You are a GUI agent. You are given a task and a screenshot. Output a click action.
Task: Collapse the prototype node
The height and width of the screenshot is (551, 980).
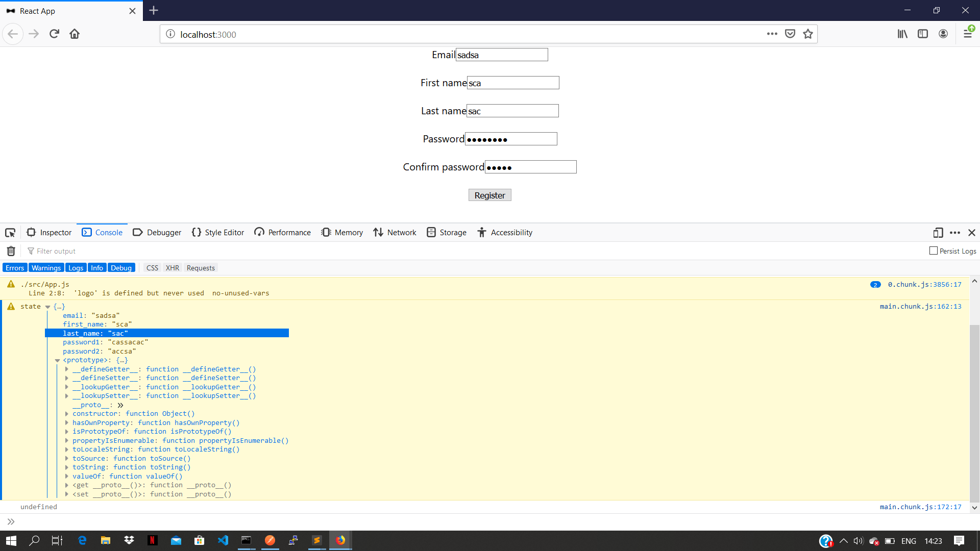58,361
